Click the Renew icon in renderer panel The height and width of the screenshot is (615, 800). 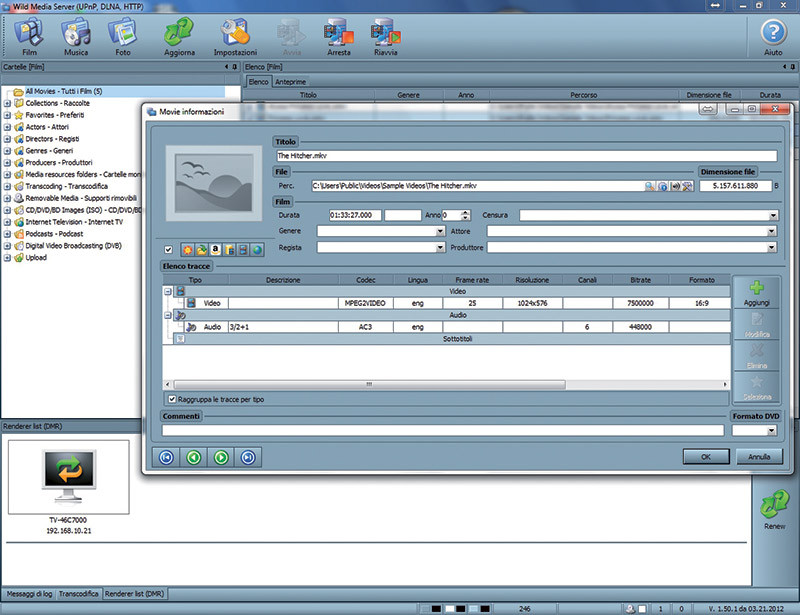pos(774,509)
